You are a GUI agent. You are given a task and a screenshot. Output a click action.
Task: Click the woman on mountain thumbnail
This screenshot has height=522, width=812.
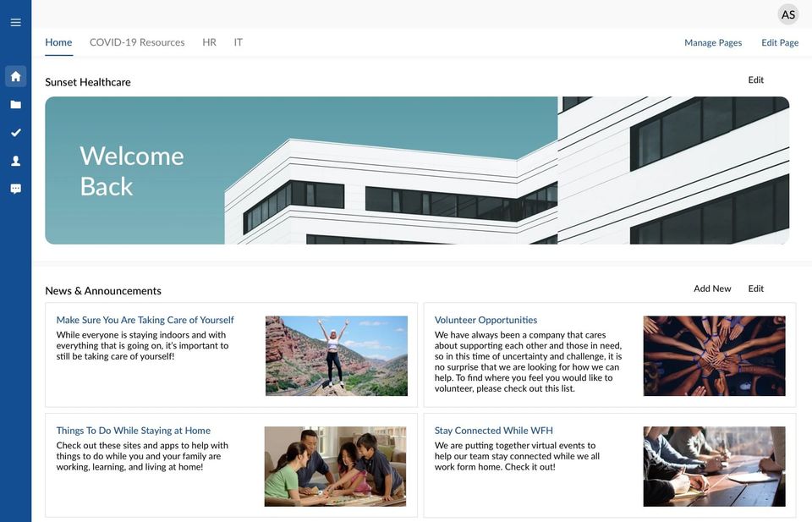(337, 356)
